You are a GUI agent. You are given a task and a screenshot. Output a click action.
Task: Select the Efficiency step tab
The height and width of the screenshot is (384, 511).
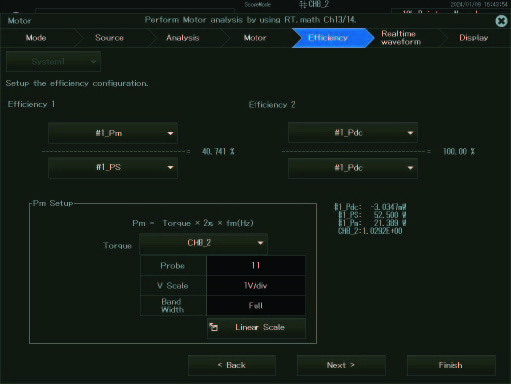coord(328,38)
